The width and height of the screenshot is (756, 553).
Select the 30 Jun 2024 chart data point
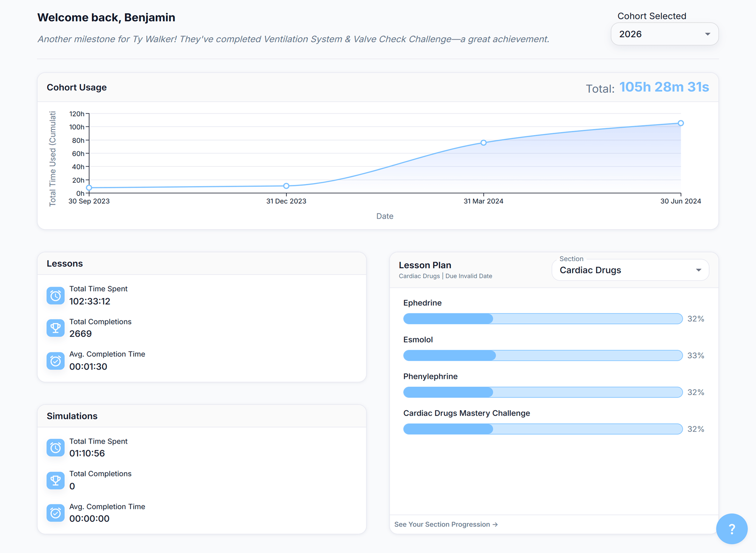[681, 123]
